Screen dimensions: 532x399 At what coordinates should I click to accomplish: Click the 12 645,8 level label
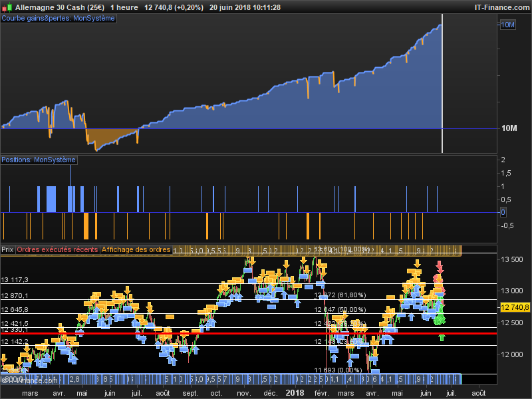pos(15,309)
